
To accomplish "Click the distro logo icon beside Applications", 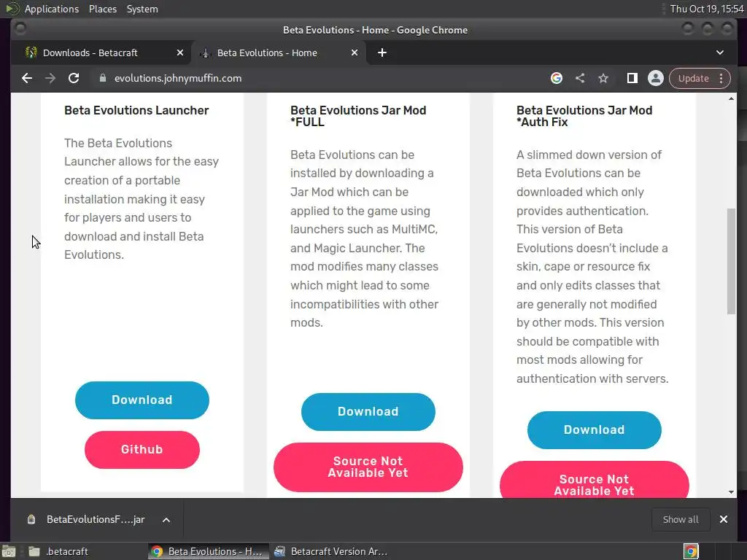I will 12,9.
